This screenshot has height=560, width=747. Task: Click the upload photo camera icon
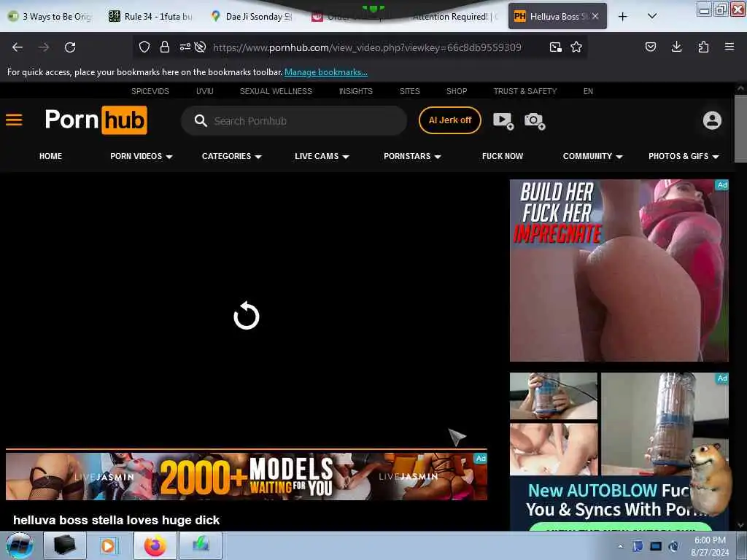click(535, 120)
